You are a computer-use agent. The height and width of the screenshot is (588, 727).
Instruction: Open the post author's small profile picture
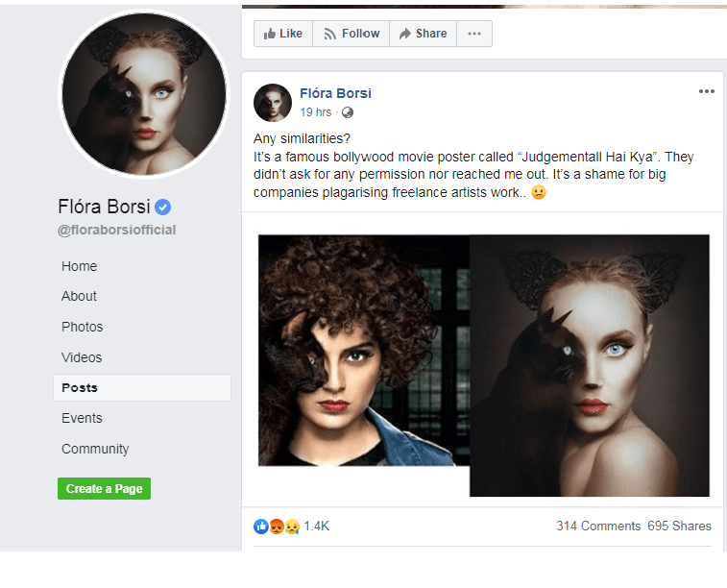(x=273, y=102)
